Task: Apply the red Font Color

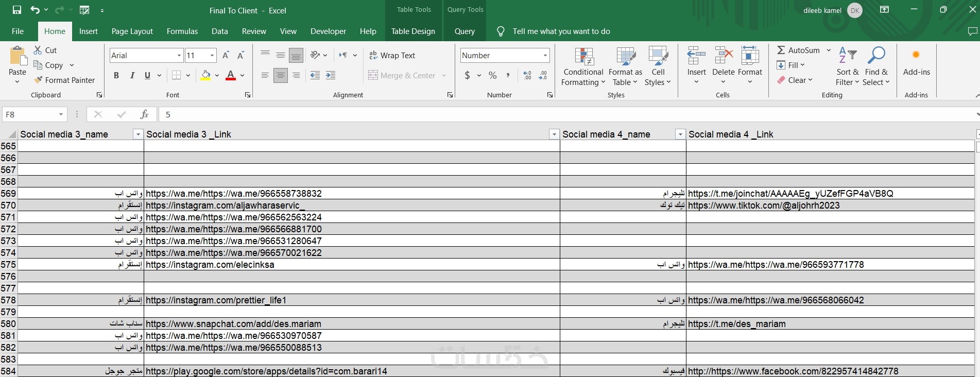Action: click(x=231, y=75)
